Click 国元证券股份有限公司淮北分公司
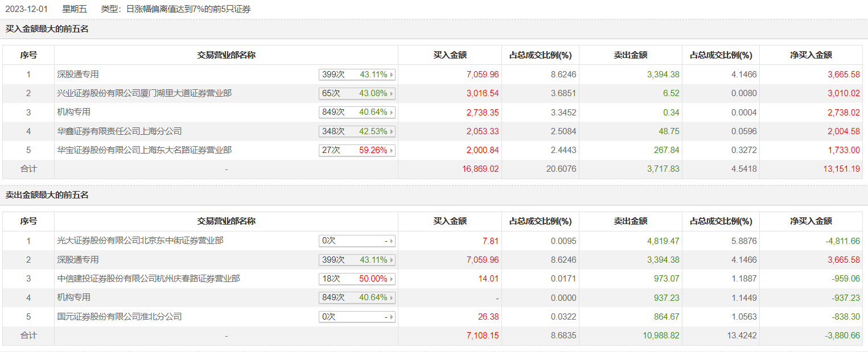 coord(120,317)
